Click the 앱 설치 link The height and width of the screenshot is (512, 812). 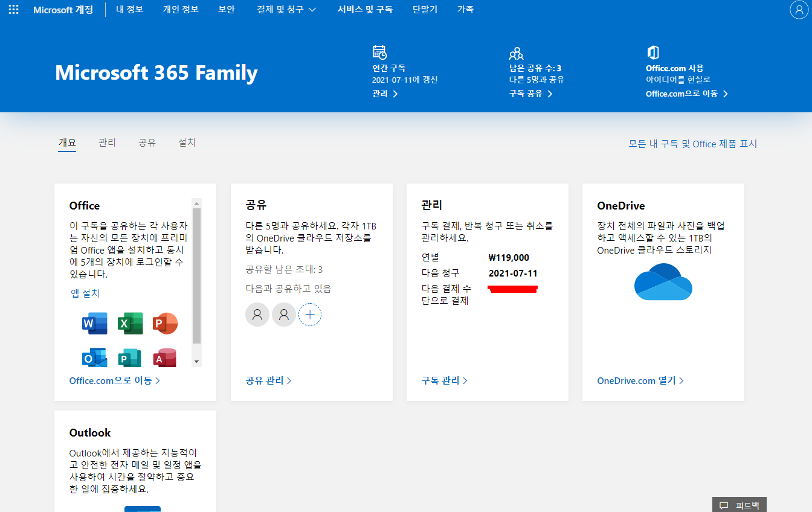click(85, 293)
